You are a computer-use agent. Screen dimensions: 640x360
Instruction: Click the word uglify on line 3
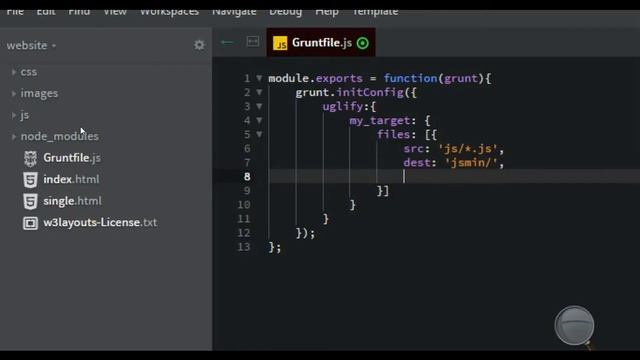[342, 107]
